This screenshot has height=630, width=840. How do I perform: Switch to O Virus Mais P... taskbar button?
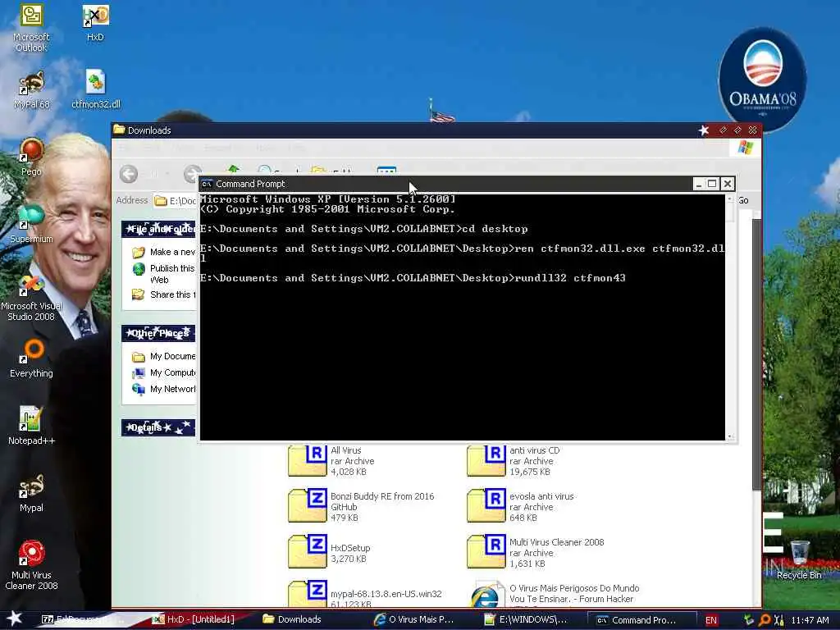click(x=413, y=619)
